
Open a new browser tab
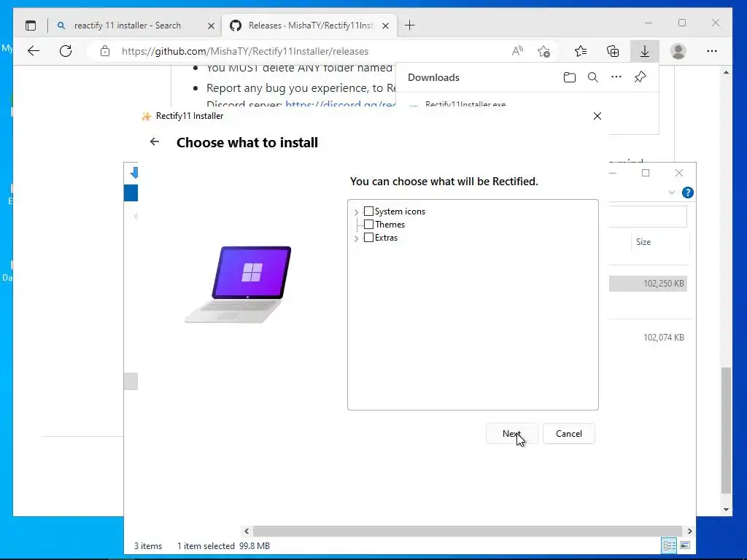point(410,26)
